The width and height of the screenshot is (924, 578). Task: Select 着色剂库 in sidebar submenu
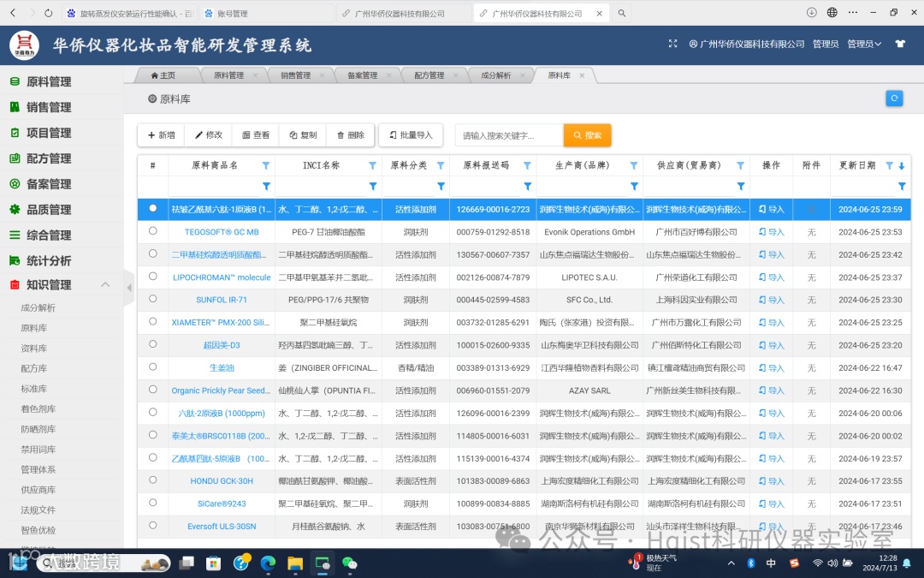(x=38, y=408)
